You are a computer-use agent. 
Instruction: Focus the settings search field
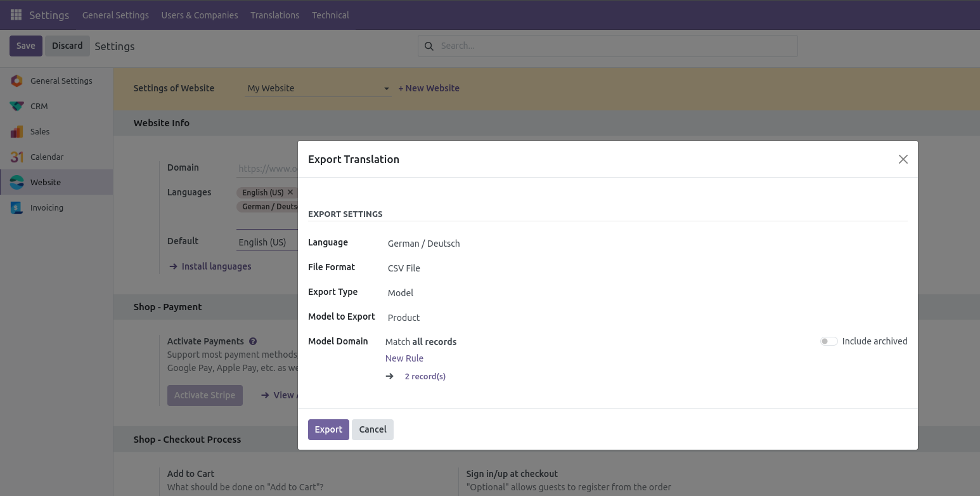607,46
